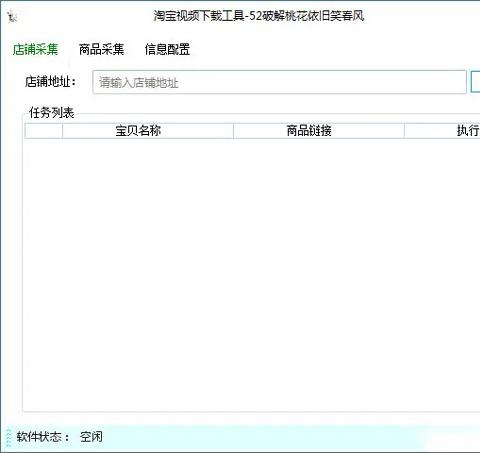The height and width of the screenshot is (453, 480).
Task: Click the blank first column header in the task list
Action: [43, 131]
